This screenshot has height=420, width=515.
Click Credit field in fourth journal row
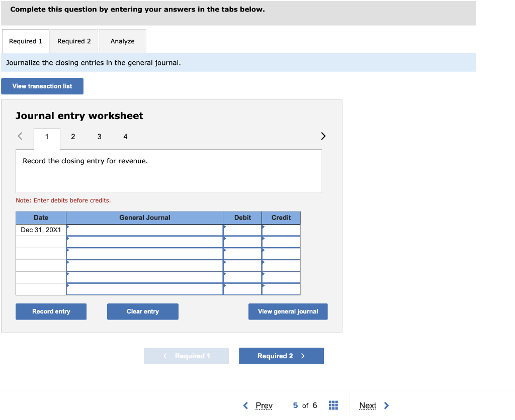(x=281, y=265)
